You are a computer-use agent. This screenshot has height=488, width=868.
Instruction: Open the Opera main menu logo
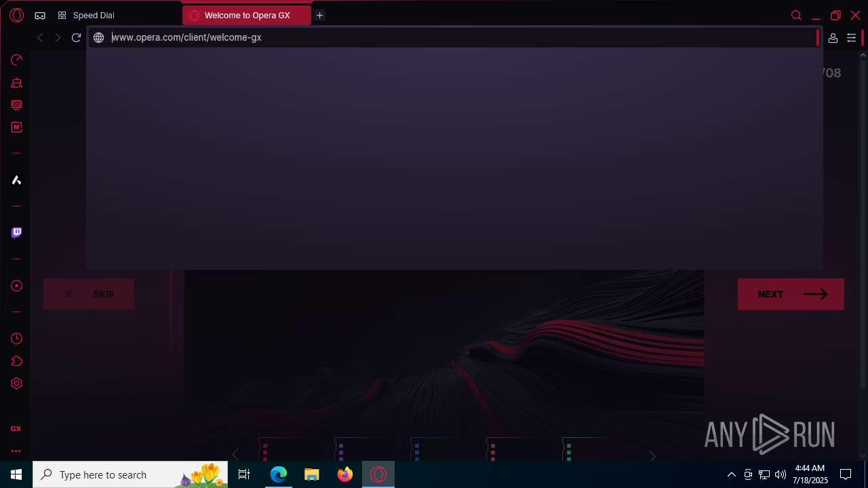click(x=16, y=15)
